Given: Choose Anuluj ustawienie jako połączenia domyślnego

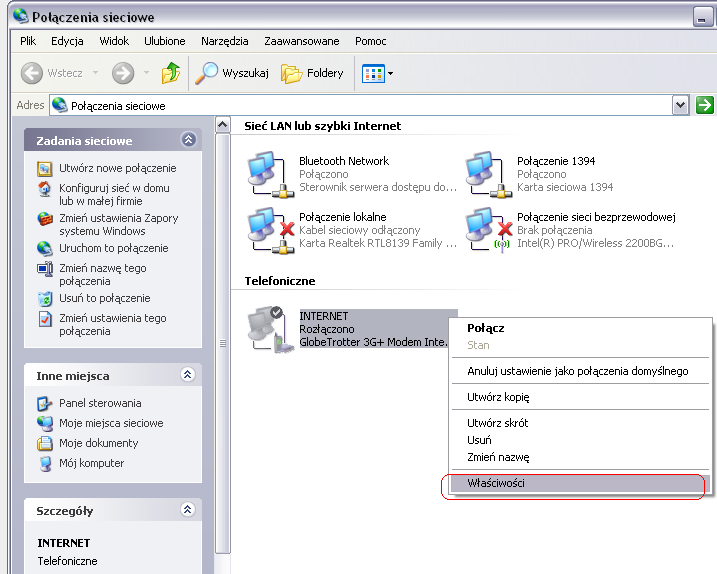Looking at the screenshot, I should tap(580, 371).
